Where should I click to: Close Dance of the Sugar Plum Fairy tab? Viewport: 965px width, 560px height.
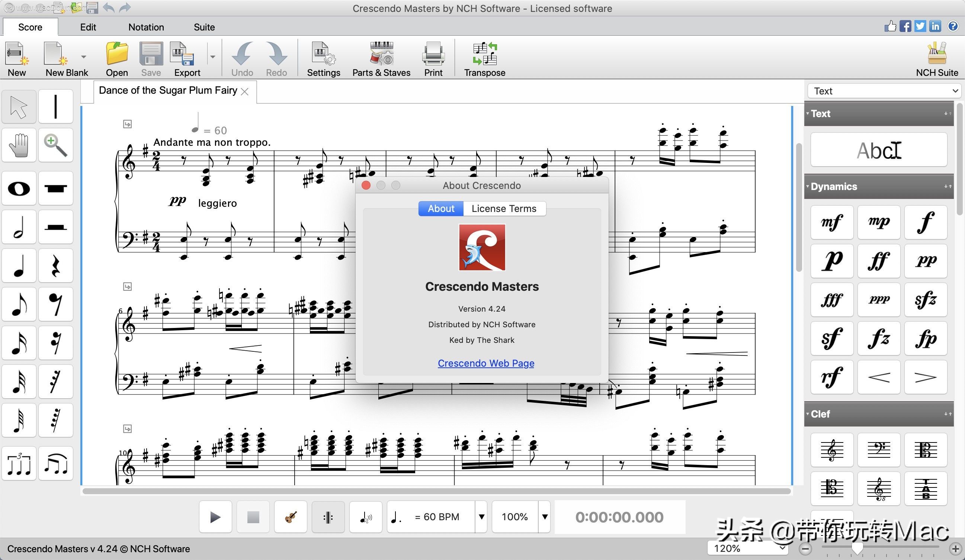(245, 91)
